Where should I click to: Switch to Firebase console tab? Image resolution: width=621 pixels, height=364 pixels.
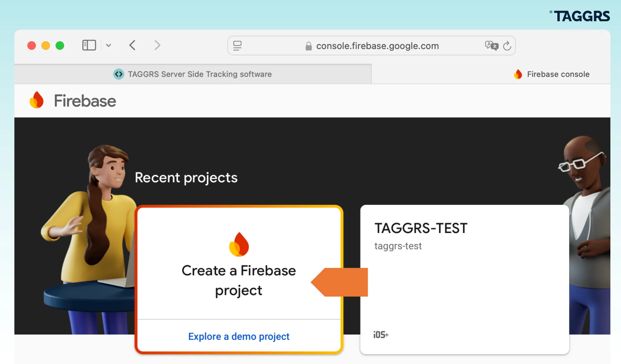coord(491,74)
